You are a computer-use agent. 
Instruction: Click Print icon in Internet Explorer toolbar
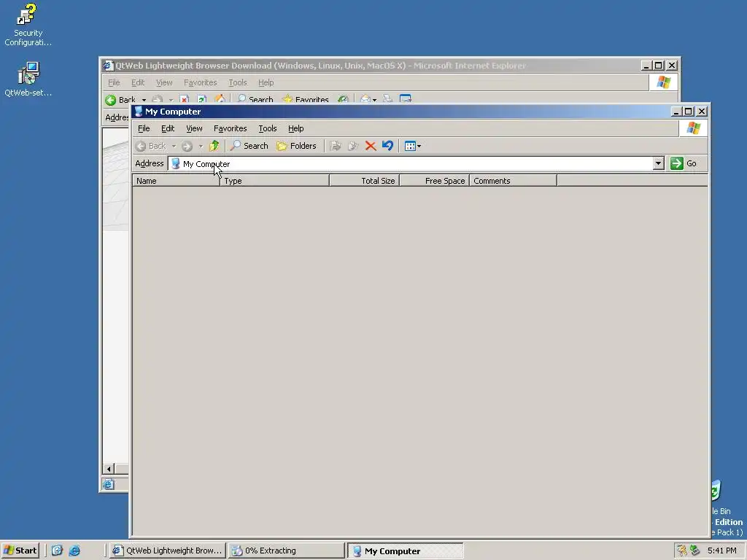[x=388, y=99]
